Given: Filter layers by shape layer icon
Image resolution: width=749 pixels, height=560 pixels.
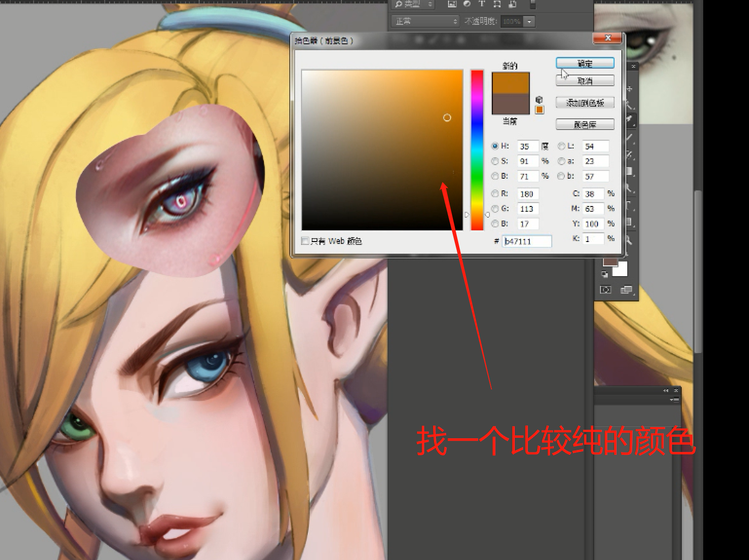Looking at the screenshot, I should click(497, 4).
